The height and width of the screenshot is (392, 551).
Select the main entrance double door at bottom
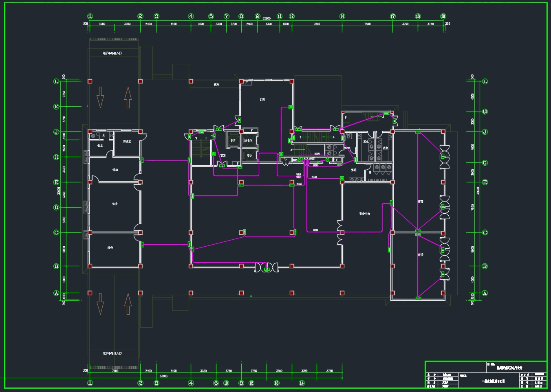tap(267, 267)
